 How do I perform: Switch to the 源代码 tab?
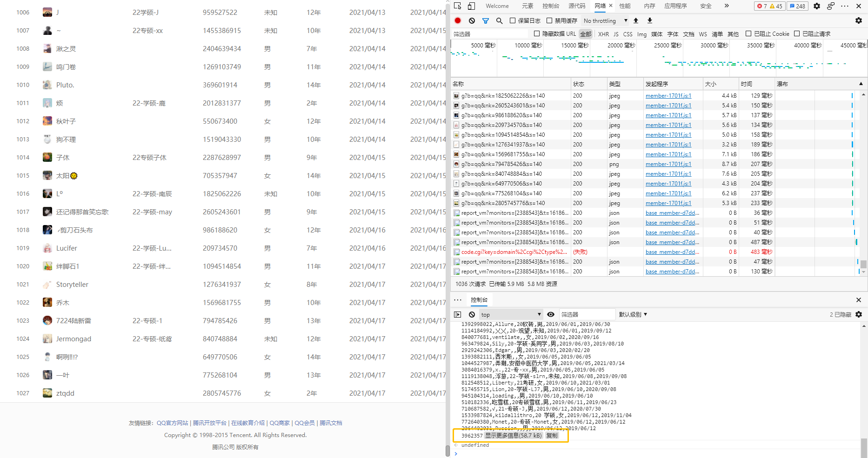[x=577, y=6]
